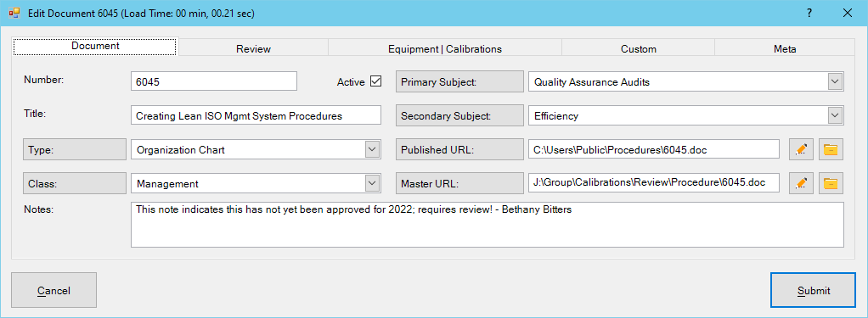Viewport: 868px width, 318px height.
Task: Open the Class dropdown arrow
Action: coord(373,183)
